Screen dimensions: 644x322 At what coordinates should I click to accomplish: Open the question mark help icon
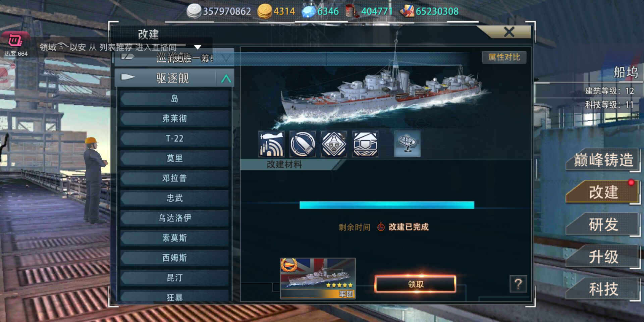[518, 284]
